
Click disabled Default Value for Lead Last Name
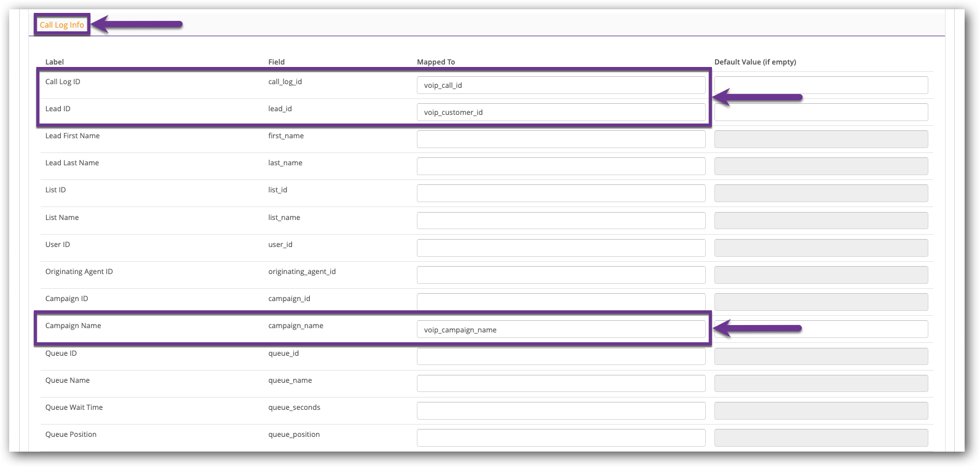pyautogui.click(x=821, y=167)
